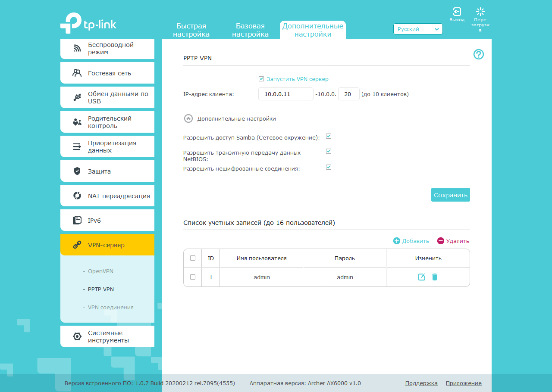This screenshot has height=392, width=552.
Task: Click the Имя пользователя column header
Action: click(x=261, y=258)
